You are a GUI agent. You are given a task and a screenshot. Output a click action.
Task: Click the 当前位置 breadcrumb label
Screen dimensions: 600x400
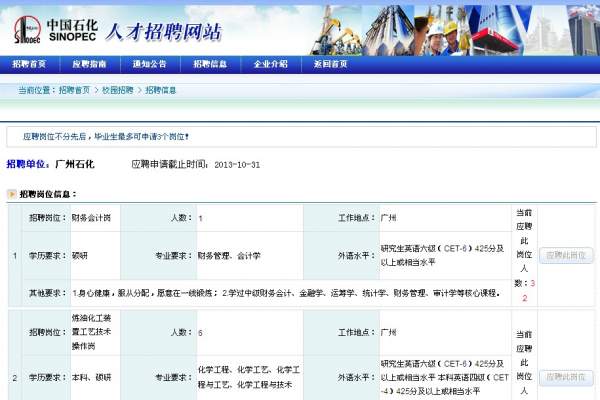tap(37, 90)
